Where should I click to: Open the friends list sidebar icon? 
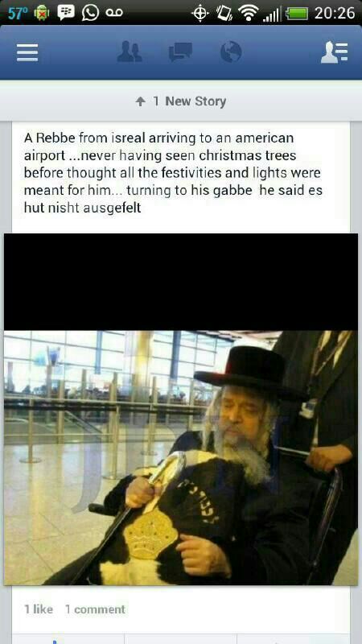334,52
